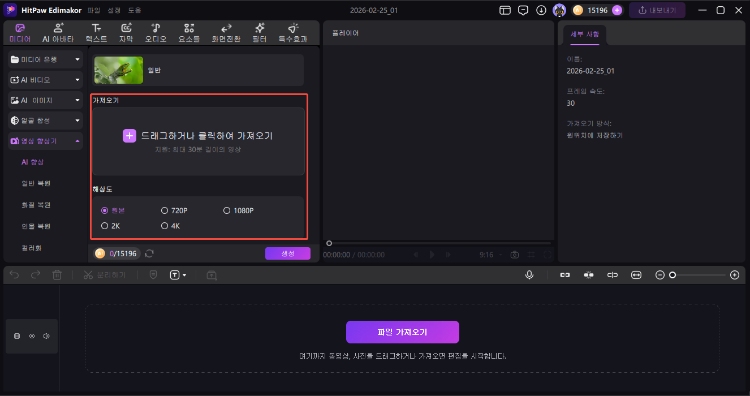Open the AI 아바타 tab
The image size is (750, 396).
click(x=58, y=33)
